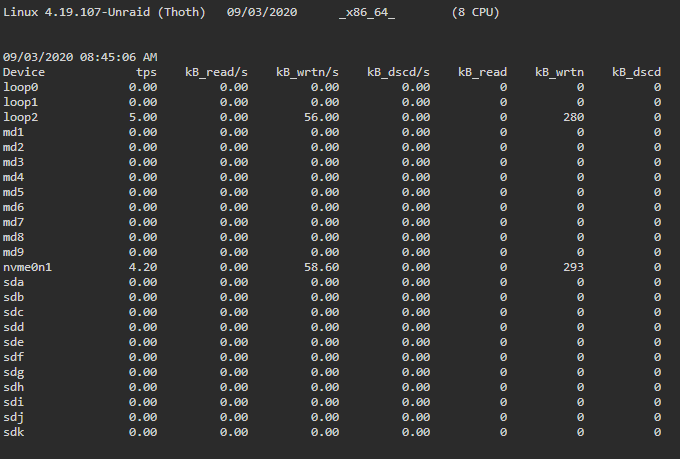680x459 pixels.
Task: Select the kB_dscd value for loop2
Action: tap(657, 117)
